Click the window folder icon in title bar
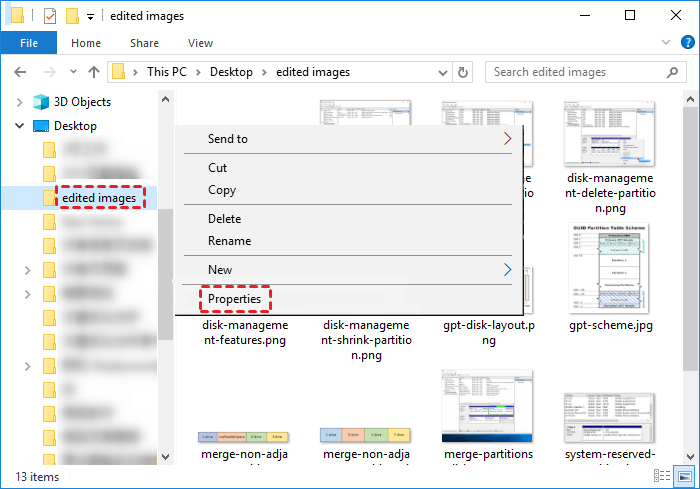700x489 pixels. (x=17, y=15)
